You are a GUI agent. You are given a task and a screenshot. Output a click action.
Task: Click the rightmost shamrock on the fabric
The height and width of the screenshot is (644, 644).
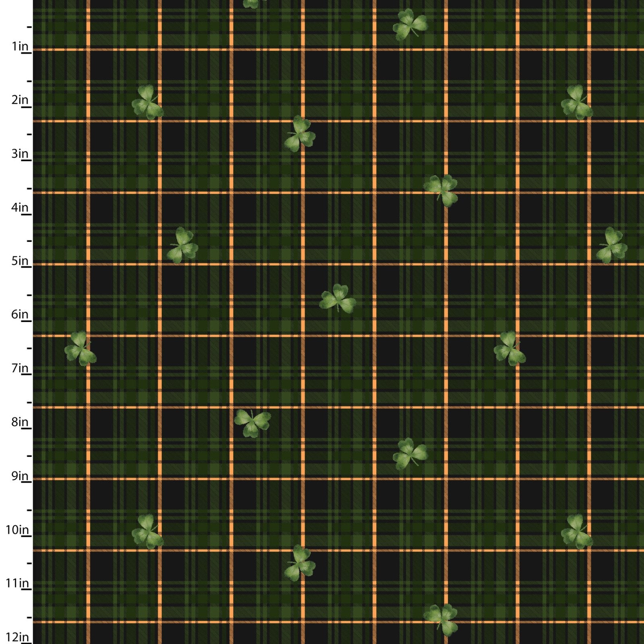[x=611, y=245]
